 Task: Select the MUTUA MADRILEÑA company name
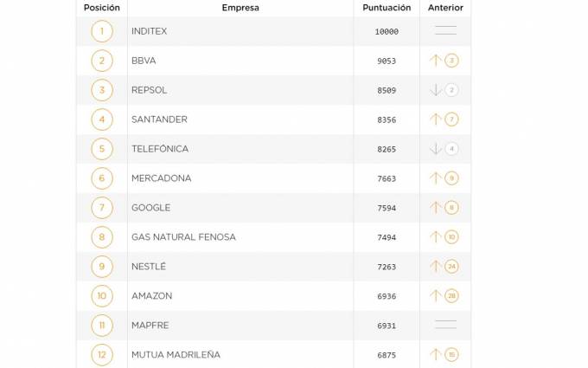(176, 355)
